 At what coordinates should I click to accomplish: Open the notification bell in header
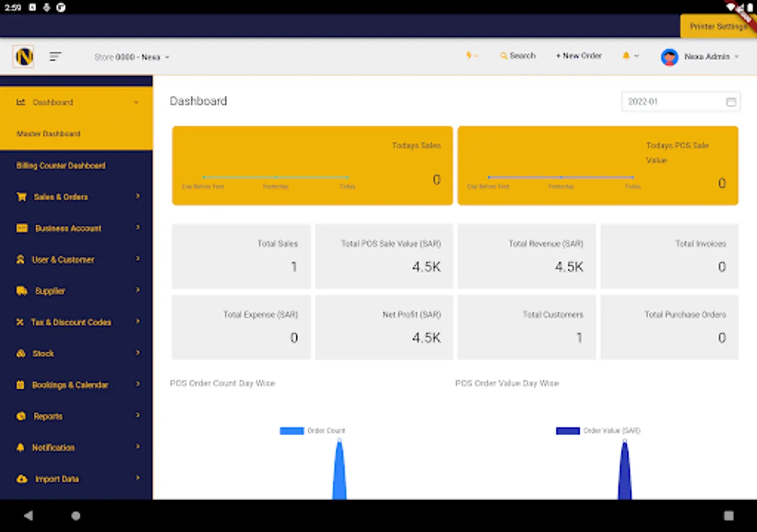point(626,56)
